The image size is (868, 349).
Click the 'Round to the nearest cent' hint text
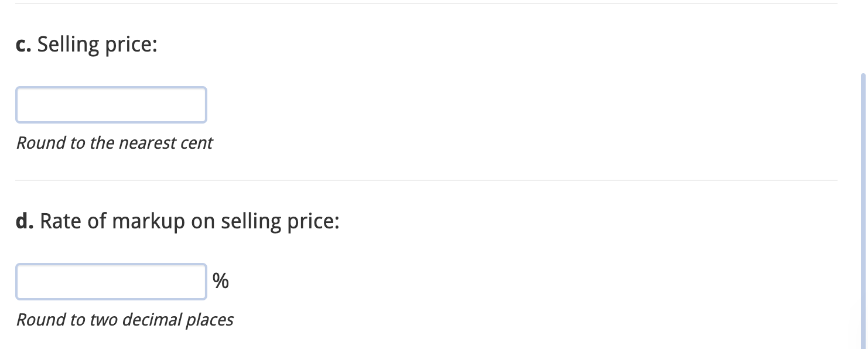(115, 143)
